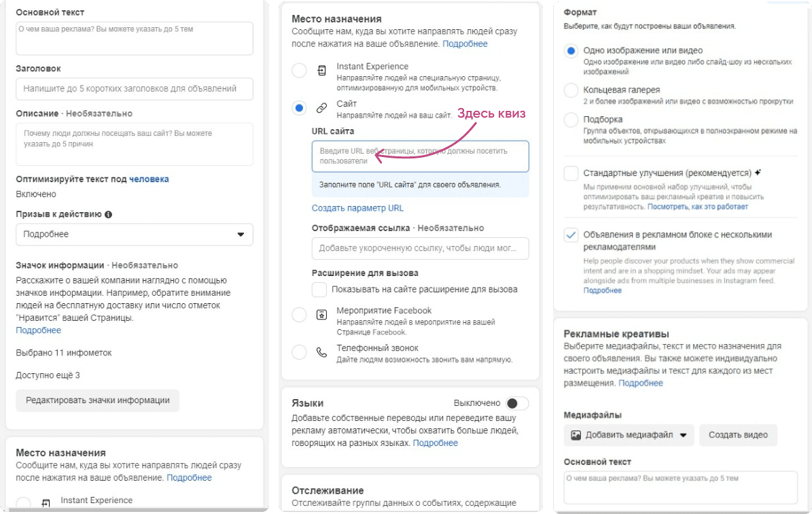This screenshot has width=812, height=514.
Task: Click the человека link in text optimization
Action: [149, 179]
